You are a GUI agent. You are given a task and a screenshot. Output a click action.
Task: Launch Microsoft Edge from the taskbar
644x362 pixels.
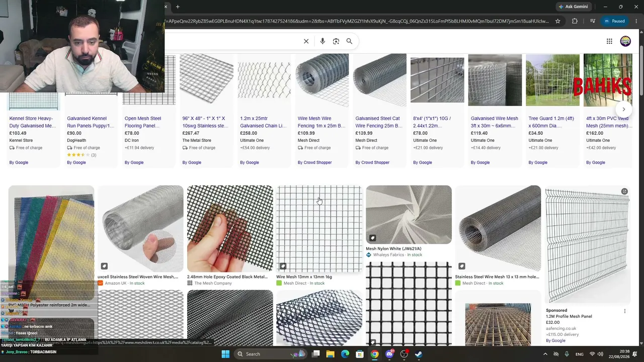pyautogui.click(x=345, y=354)
